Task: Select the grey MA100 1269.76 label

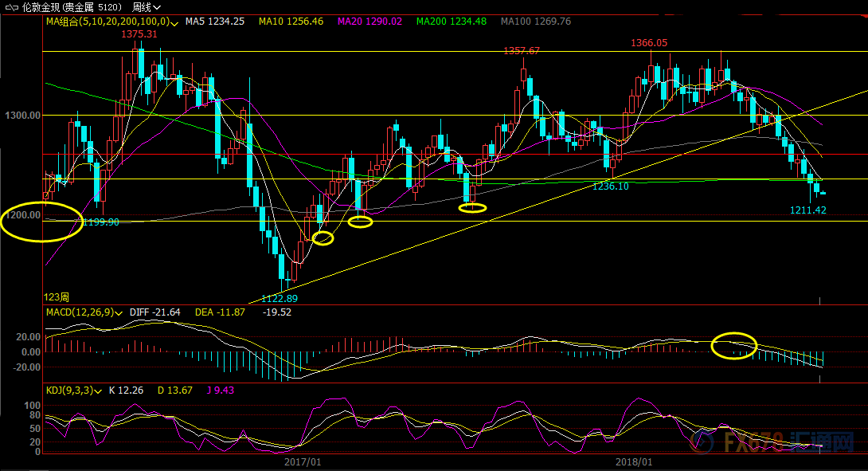Action: 535,22
